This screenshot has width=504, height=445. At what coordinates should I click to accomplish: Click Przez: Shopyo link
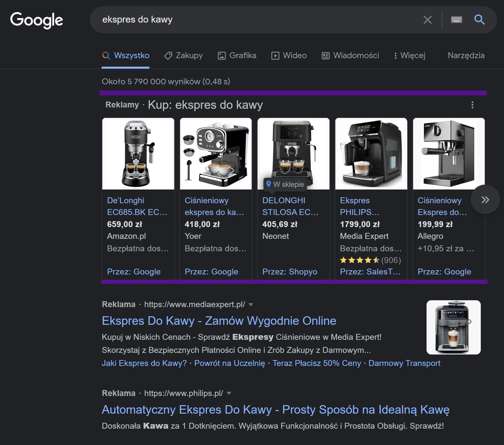[x=290, y=272]
